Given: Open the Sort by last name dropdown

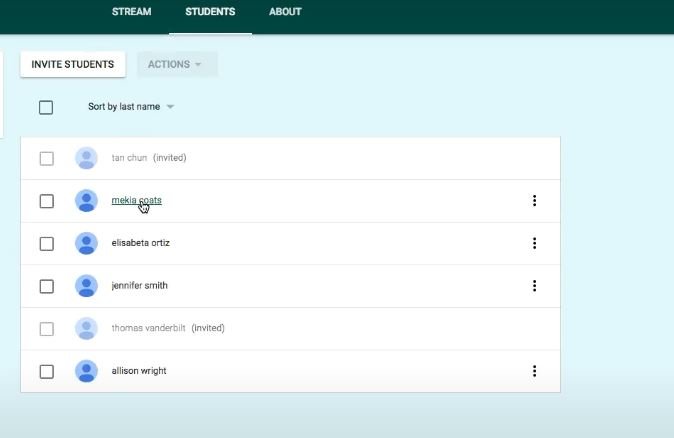Looking at the screenshot, I should click(x=131, y=107).
